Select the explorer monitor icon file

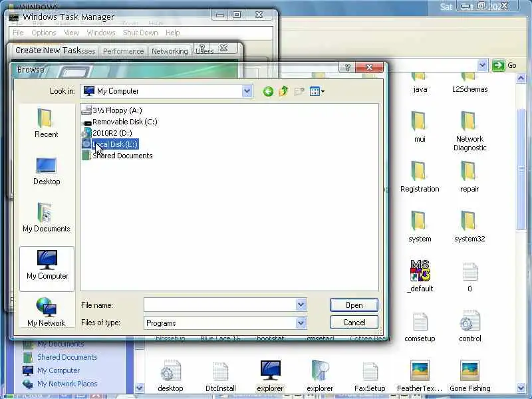point(270,376)
